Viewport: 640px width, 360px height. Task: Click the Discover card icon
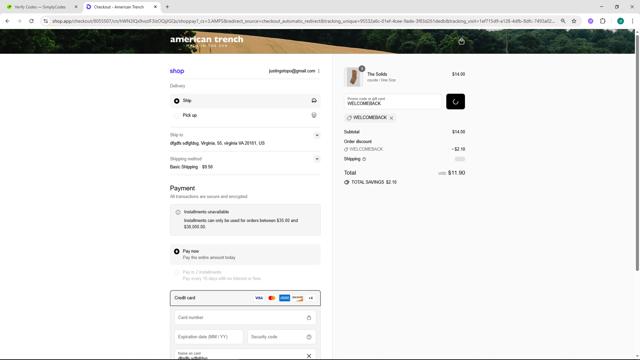tap(298, 298)
